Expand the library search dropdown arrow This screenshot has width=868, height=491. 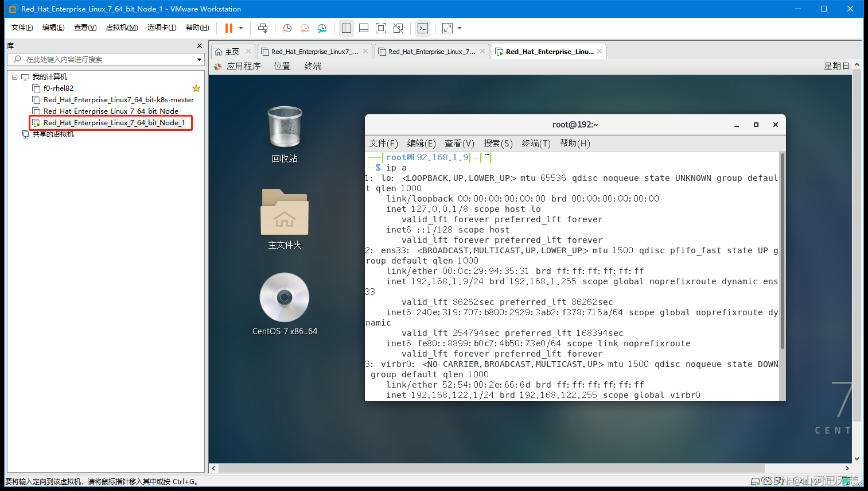[x=200, y=60]
